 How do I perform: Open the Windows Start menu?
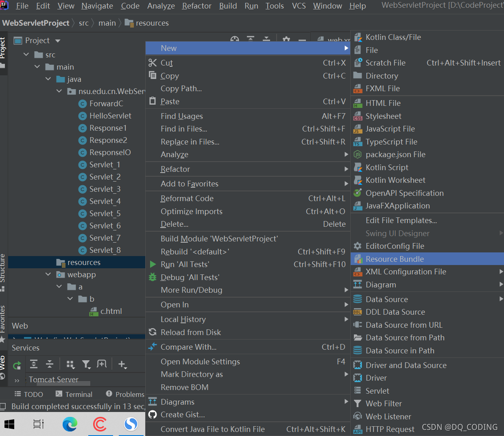coord(9,425)
